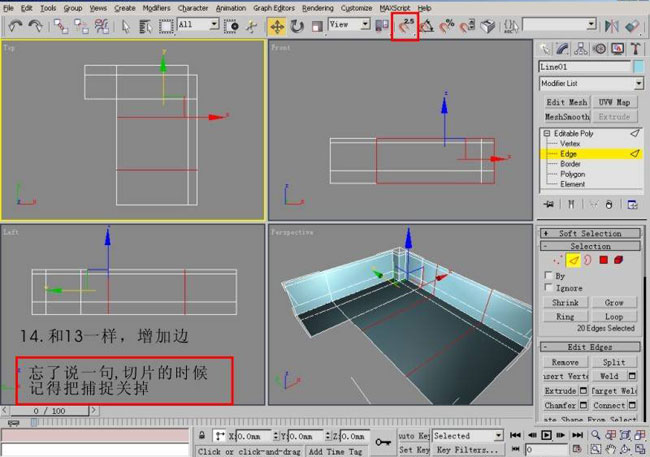
Task: Activate Select and Move tool
Action: pos(277,27)
